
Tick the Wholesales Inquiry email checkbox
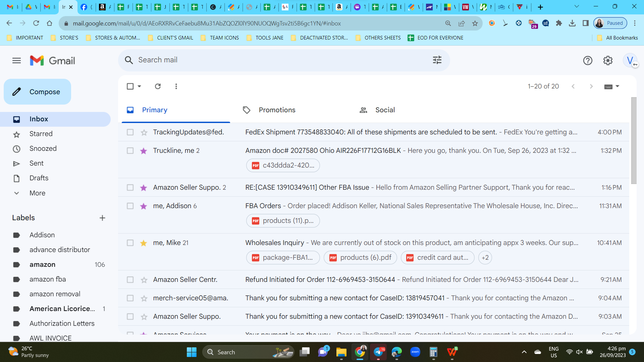(130, 243)
